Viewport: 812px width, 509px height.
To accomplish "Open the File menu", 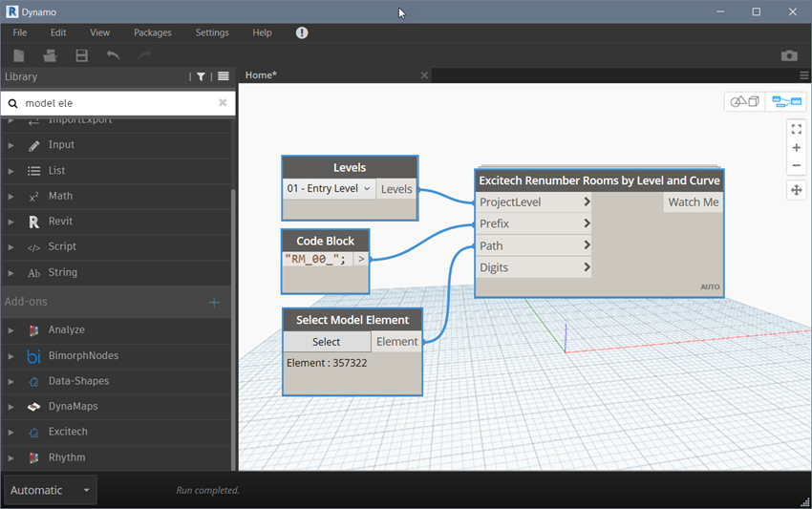I will click(20, 32).
